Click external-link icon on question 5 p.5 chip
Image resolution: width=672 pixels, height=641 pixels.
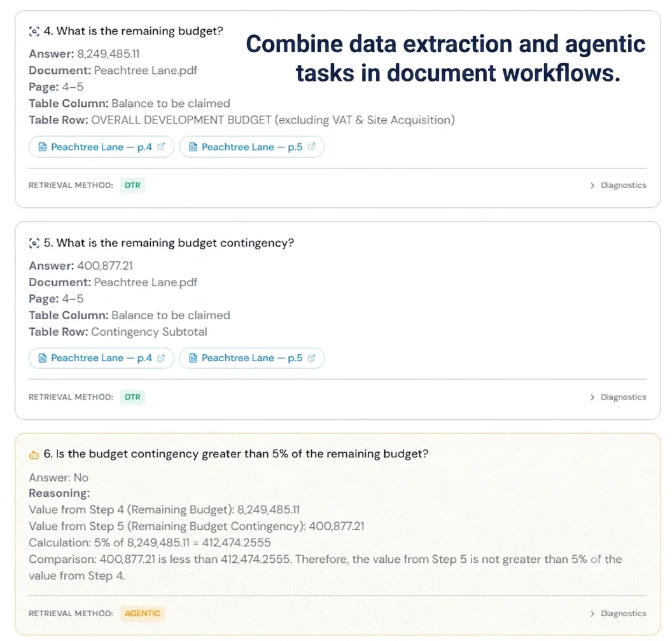point(312,358)
